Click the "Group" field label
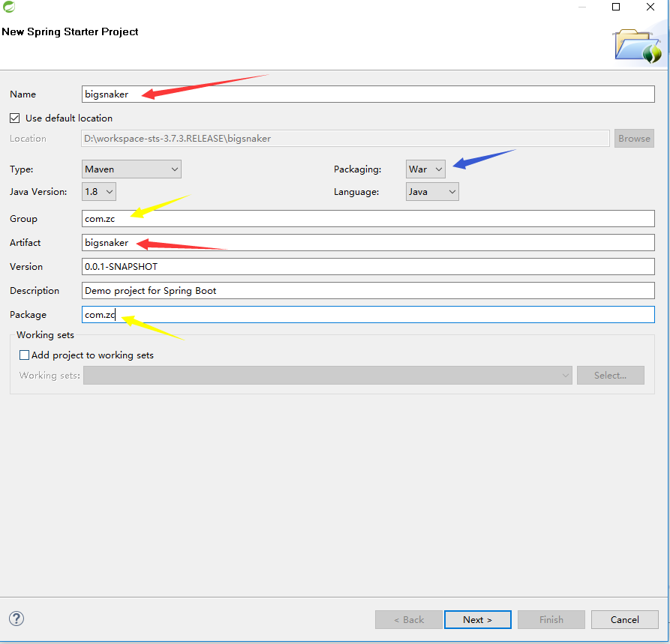 (23, 219)
